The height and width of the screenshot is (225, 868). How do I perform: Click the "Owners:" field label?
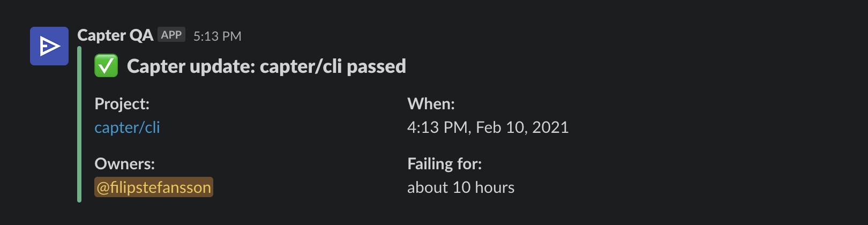[x=124, y=164]
